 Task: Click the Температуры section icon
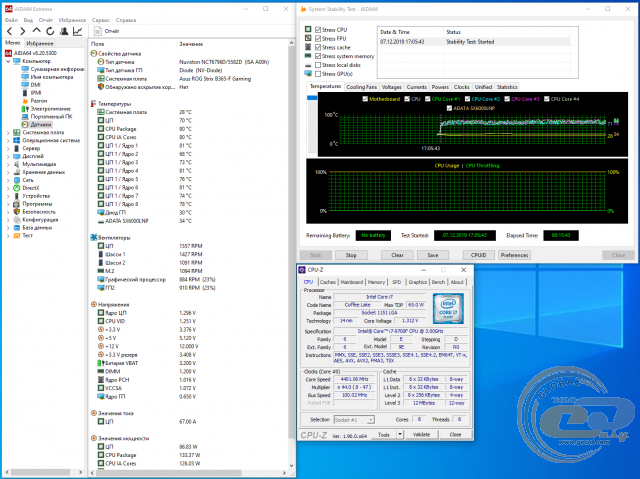[93, 104]
